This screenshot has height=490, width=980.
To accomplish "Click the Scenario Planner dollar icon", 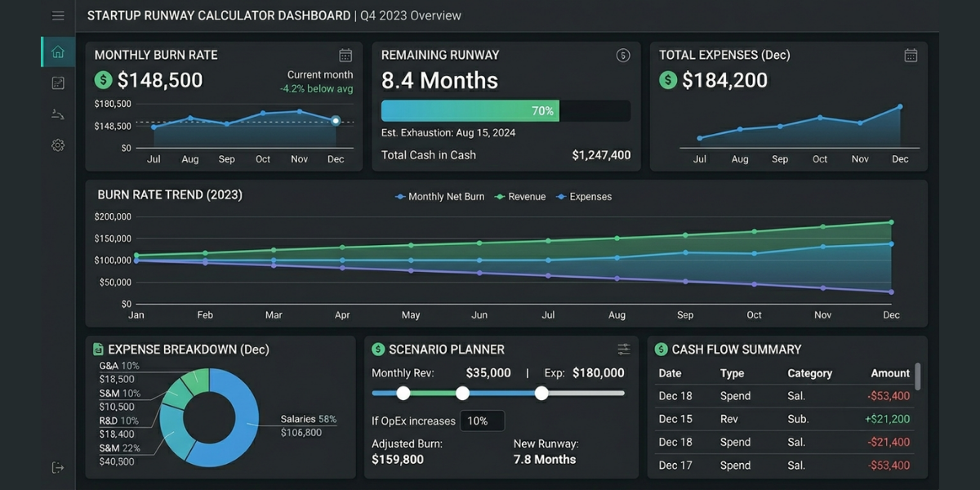I will 378,350.
